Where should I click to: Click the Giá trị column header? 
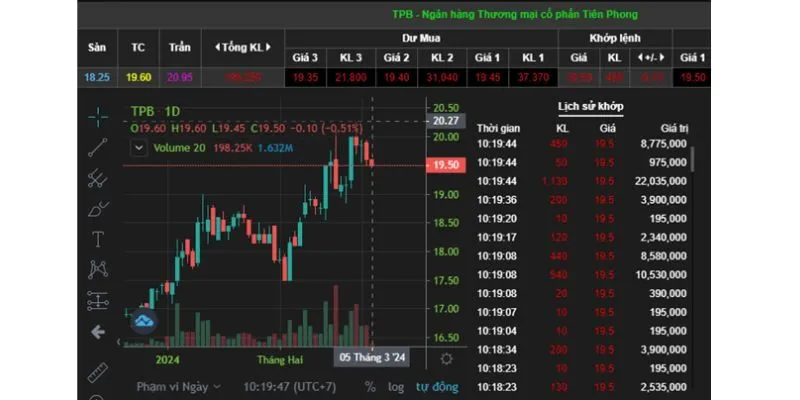point(674,129)
